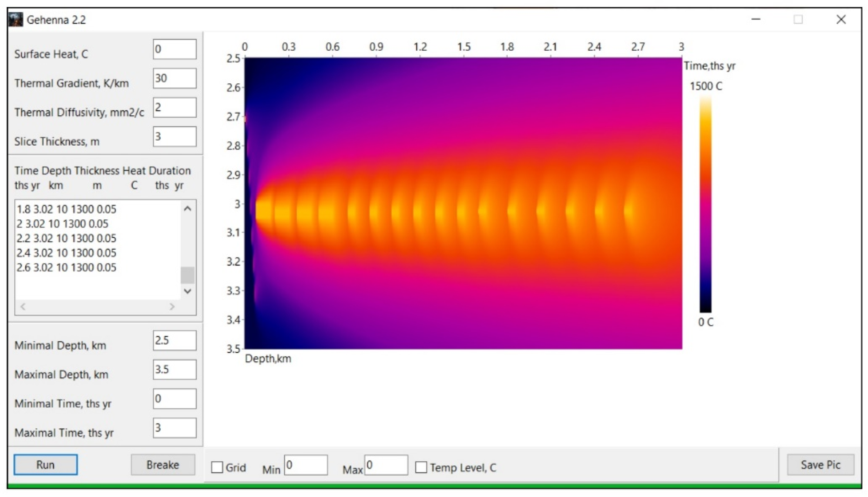Image resolution: width=868 pixels, height=497 pixels.
Task: Click the Gehenna app icon in title bar
Action: coord(16,19)
